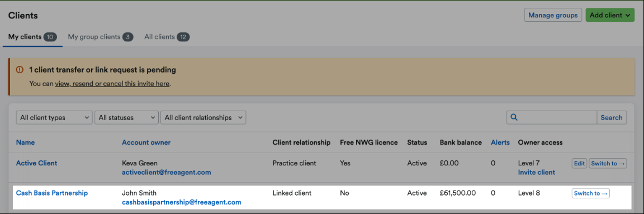Screen dimensions: 644x214
Task: Click the Level 8 owner access cell
Action: click(529, 193)
